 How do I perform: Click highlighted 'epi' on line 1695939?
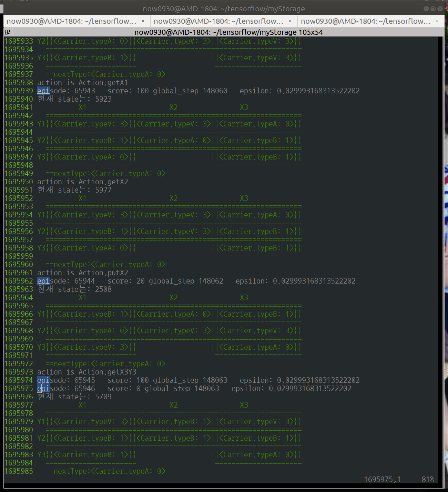pyautogui.click(x=43, y=91)
